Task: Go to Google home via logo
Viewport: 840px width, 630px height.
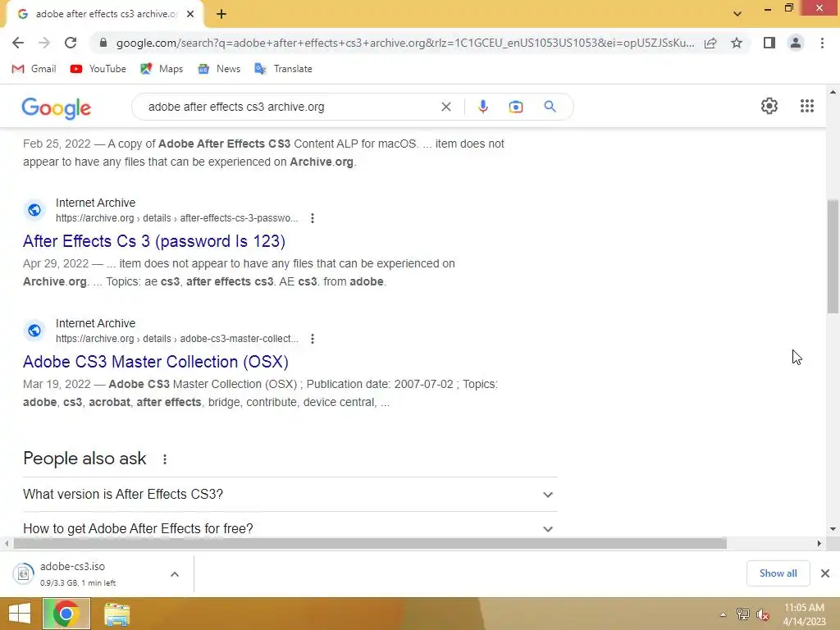Action: click(x=57, y=107)
